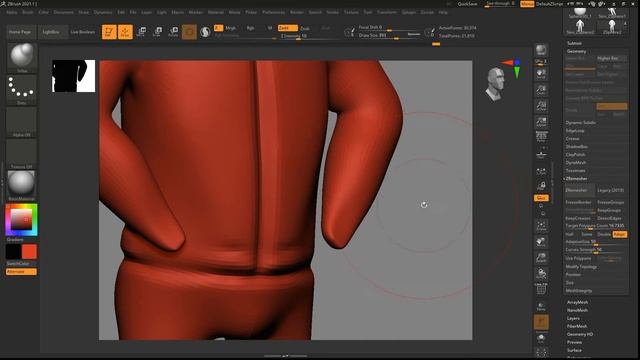The width and height of the screenshot is (640, 360).
Task: Adjust the Z Intensity slider
Action: [x=308, y=36]
